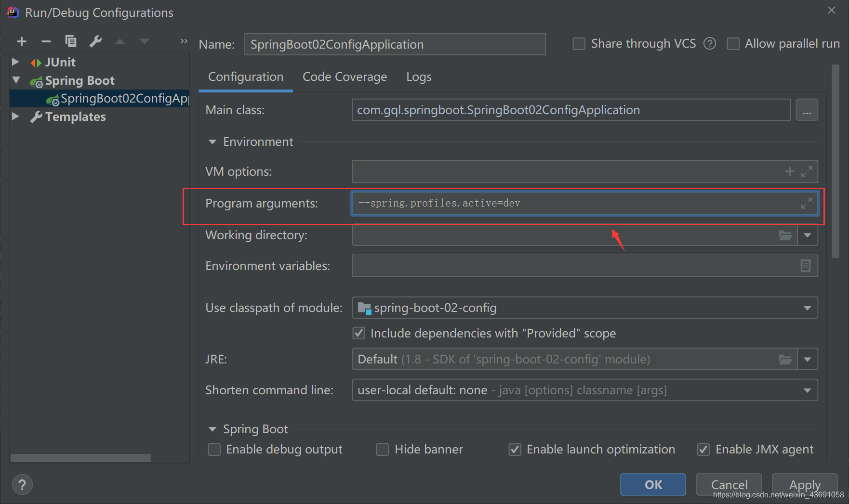Enable debug output checkbox

pyautogui.click(x=214, y=450)
